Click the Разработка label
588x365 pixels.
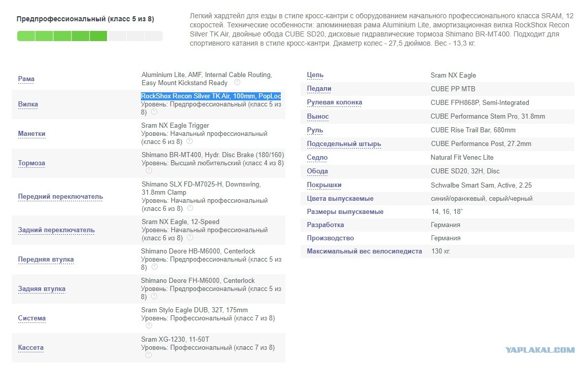click(325, 225)
